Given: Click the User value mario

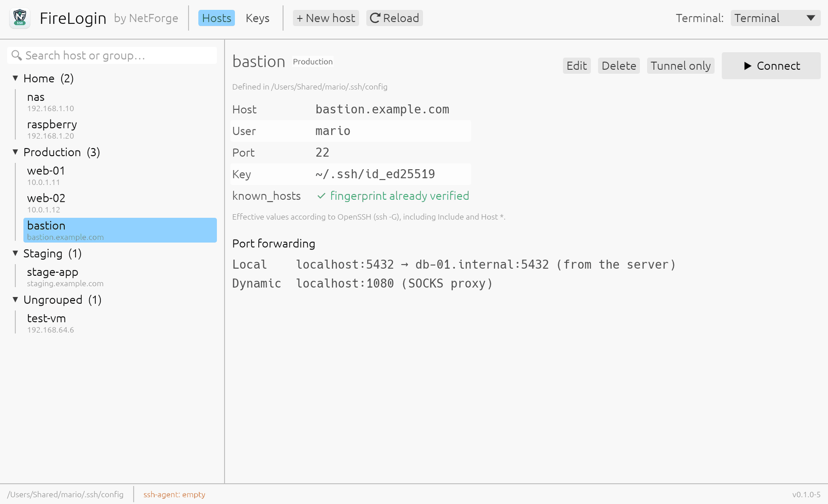Looking at the screenshot, I should tap(333, 131).
